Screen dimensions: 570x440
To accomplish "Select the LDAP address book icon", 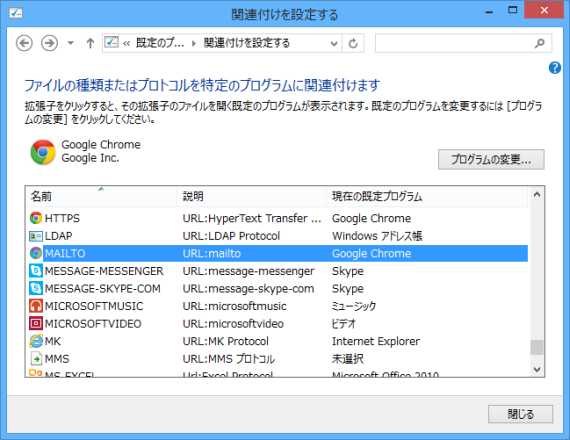I will [x=36, y=236].
